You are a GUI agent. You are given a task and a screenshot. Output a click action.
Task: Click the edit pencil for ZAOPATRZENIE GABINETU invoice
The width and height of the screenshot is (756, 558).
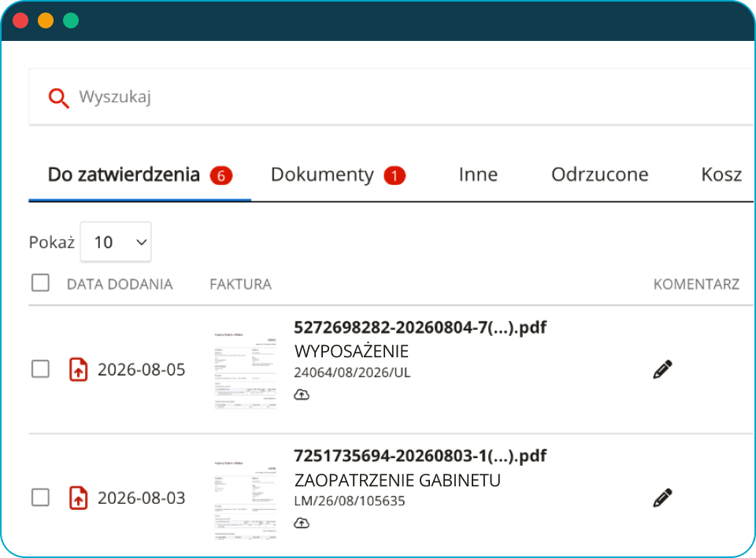pyautogui.click(x=662, y=497)
